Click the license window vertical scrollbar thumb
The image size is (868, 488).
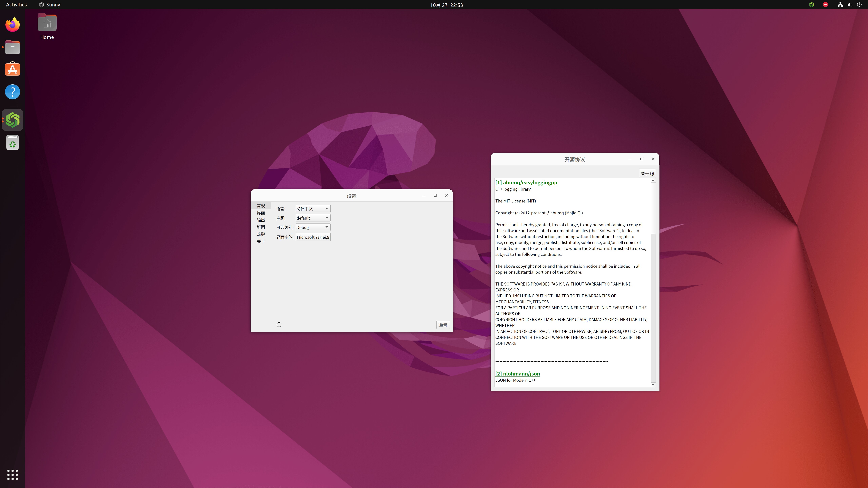pyautogui.click(x=653, y=208)
